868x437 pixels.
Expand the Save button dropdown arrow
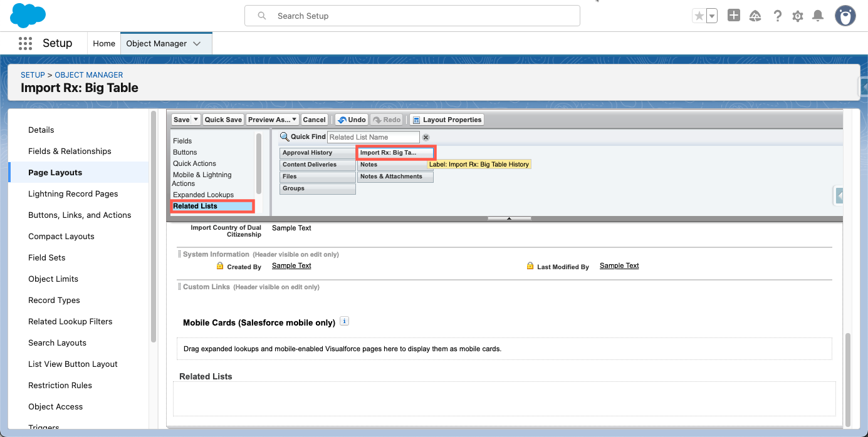pyautogui.click(x=196, y=120)
